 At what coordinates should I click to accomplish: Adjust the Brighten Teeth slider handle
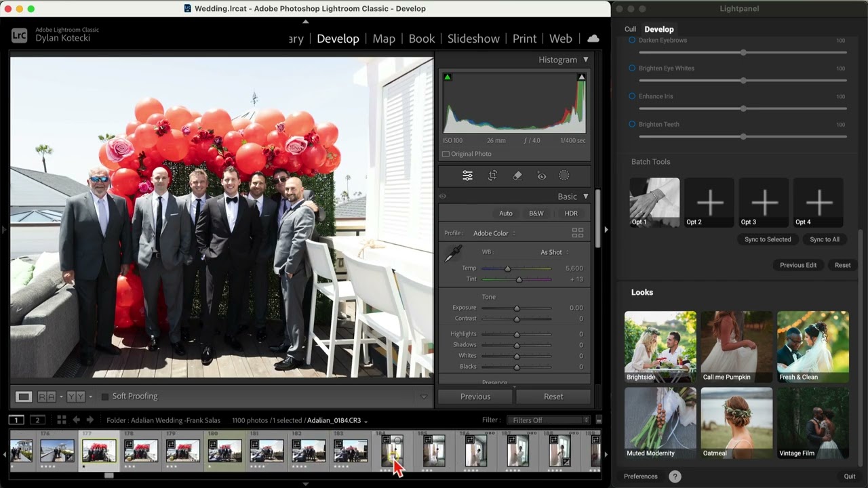[743, 136]
